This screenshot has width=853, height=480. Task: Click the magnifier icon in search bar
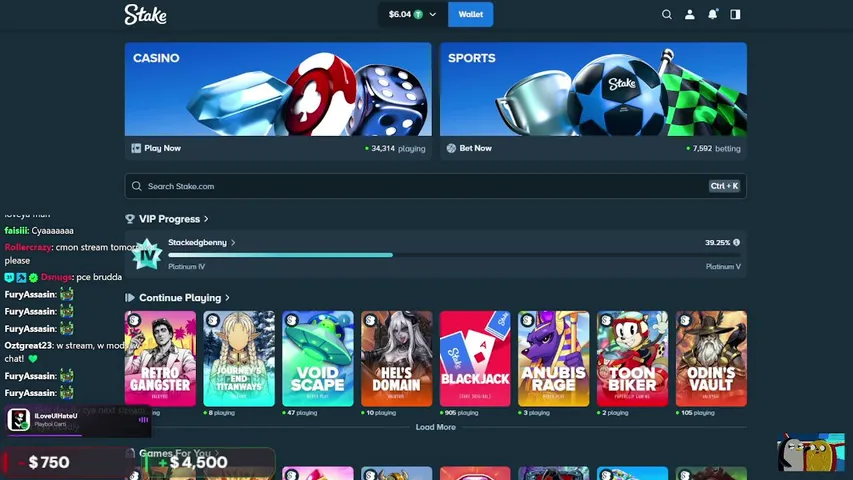point(137,186)
